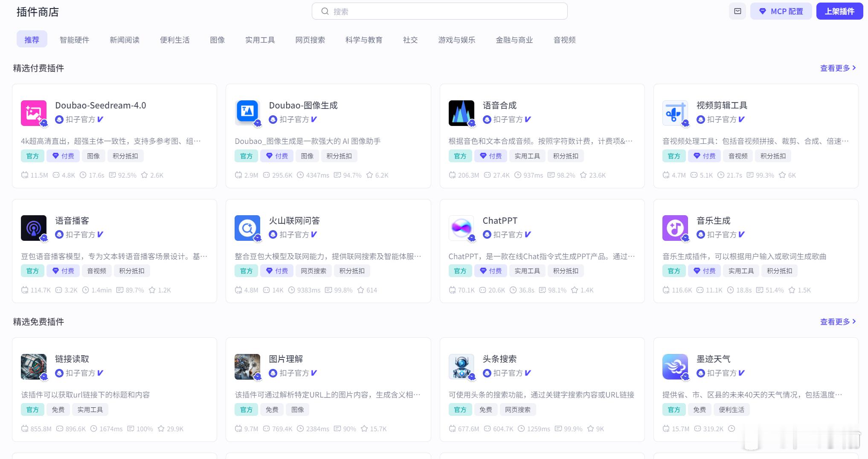The image size is (868, 459).
Task: Select the 视频剪辑工具 scissors icon
Action: 675,113
